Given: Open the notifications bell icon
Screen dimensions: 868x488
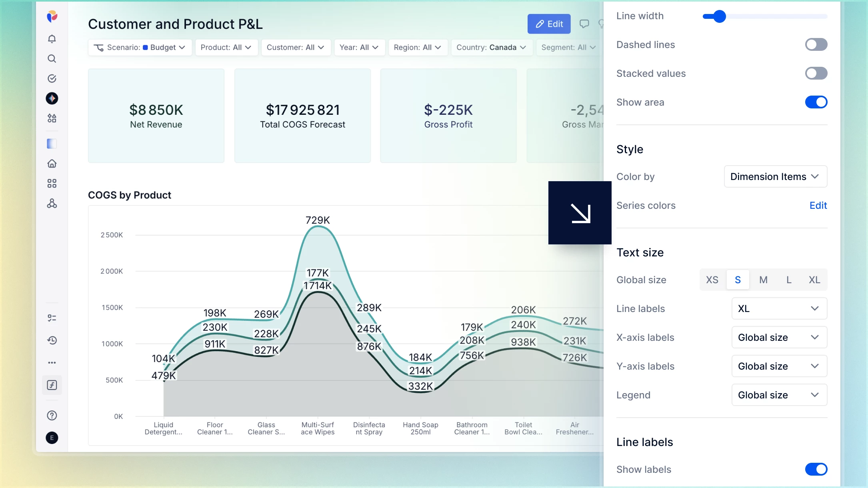Looking at the screenshot, I should click(52, 39).
